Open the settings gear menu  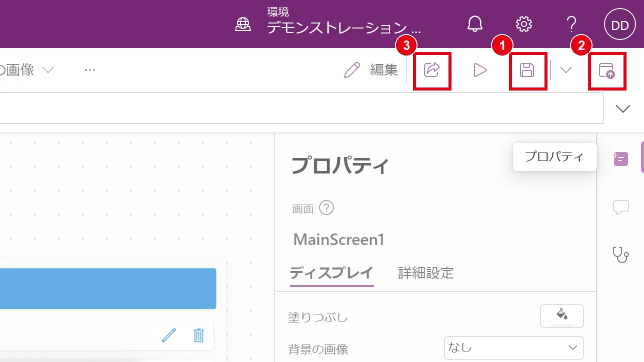(523, 24)
